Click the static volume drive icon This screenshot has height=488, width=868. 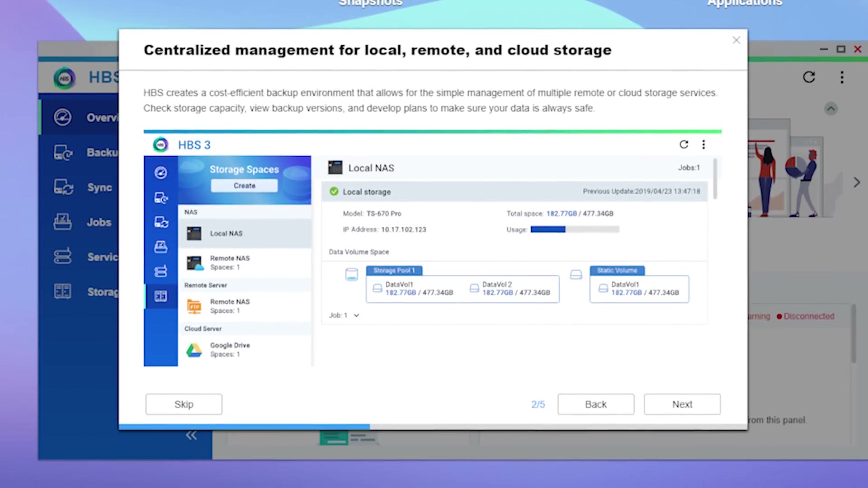[576, 274]
